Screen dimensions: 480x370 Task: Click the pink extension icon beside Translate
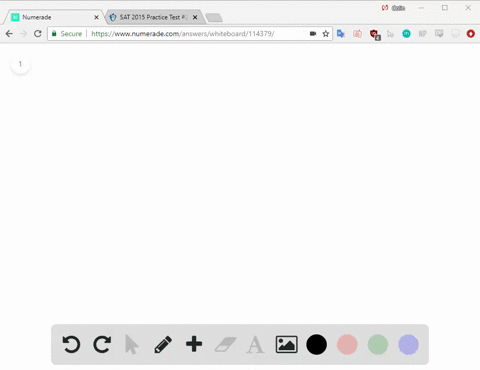[357, 34]
